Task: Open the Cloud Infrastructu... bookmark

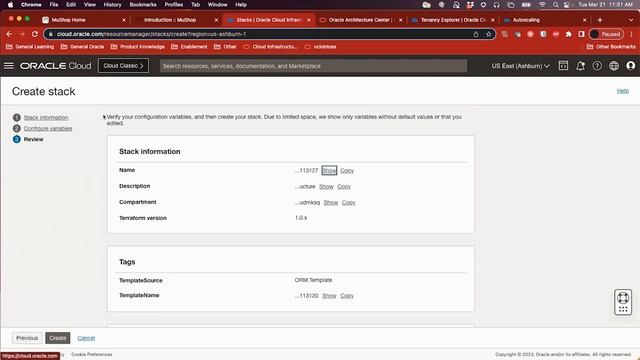Action: pyautogui.click(x=270, y=47)
